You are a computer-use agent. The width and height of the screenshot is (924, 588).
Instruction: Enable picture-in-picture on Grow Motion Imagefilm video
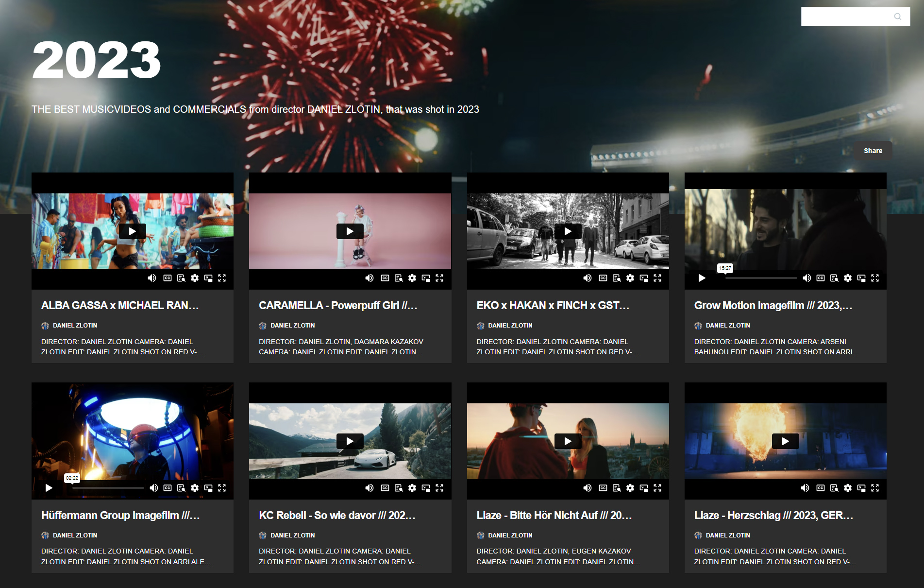(x=861, y=278)
